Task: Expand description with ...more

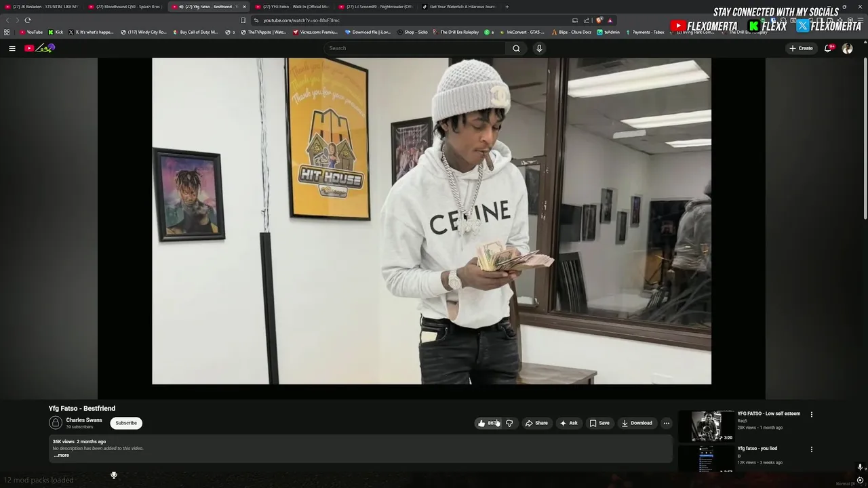Action: [x=61, y=455]
